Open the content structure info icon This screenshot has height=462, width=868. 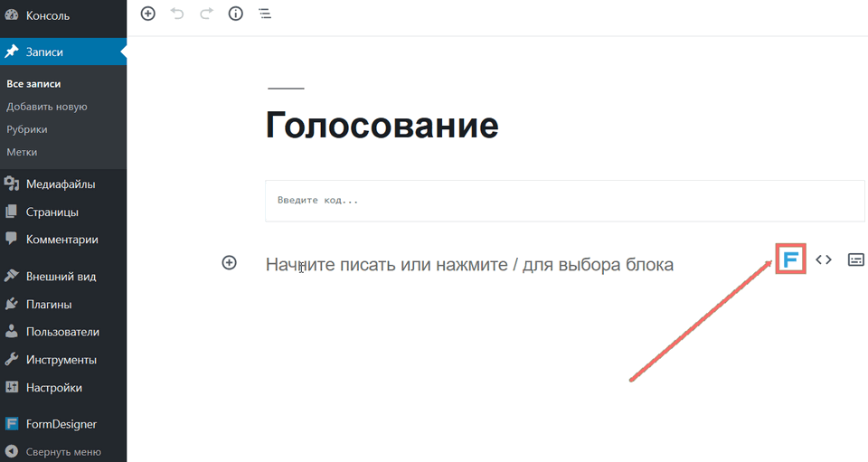[x=236, y=14]
